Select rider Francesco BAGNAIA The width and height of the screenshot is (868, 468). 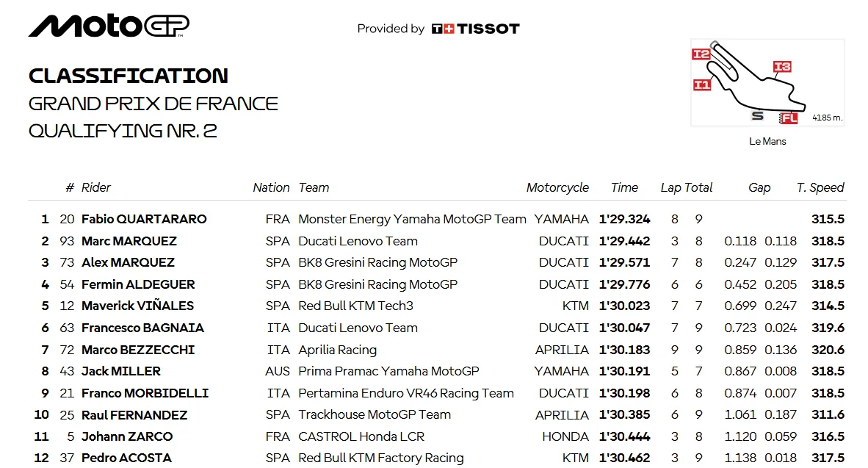(x=142, y=328)
